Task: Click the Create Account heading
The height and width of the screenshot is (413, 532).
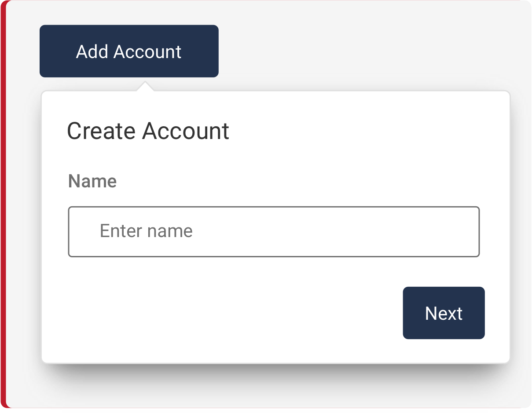Action: [148, 131]
